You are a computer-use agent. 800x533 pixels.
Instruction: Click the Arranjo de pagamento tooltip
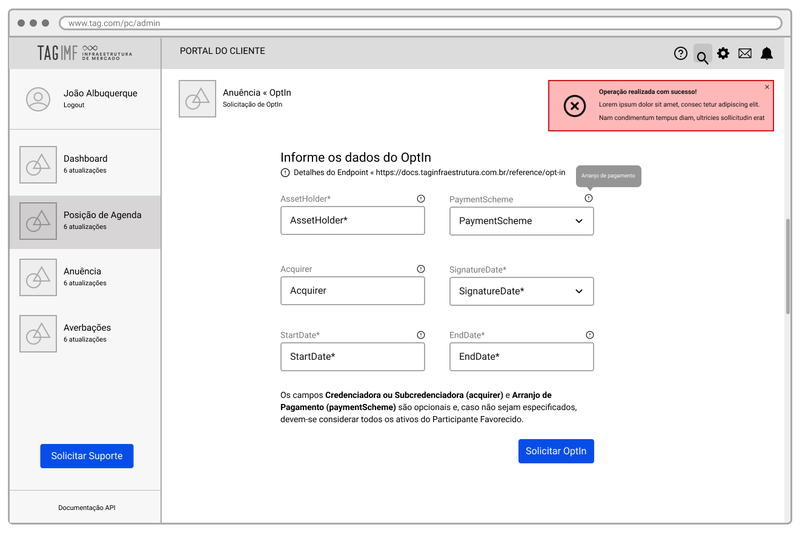tap(608, 176)
